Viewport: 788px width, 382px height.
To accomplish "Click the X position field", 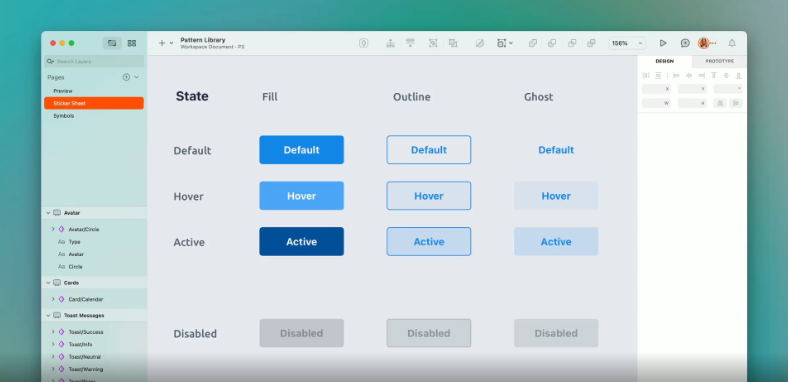I will coord(656,89).
